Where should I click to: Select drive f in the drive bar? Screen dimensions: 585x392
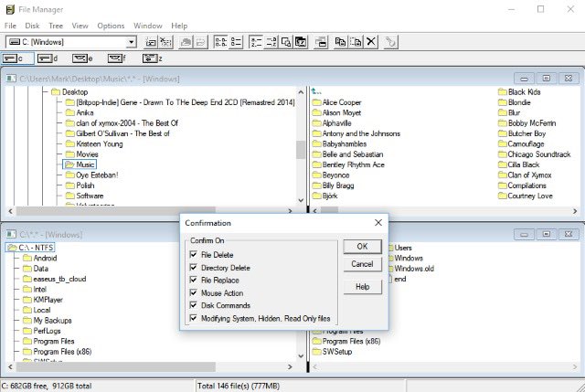pyautogui.click(x=117, y=58)
